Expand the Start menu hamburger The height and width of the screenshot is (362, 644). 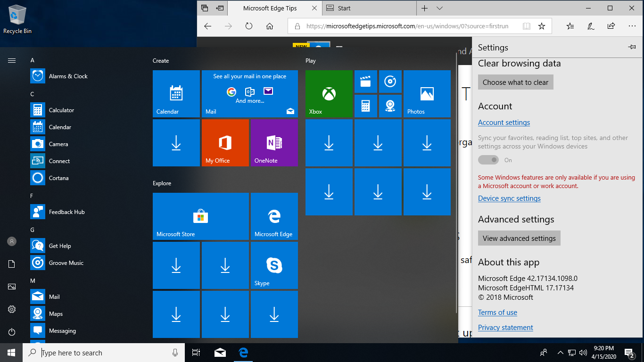pyautogui.click(x=12, y=60)
